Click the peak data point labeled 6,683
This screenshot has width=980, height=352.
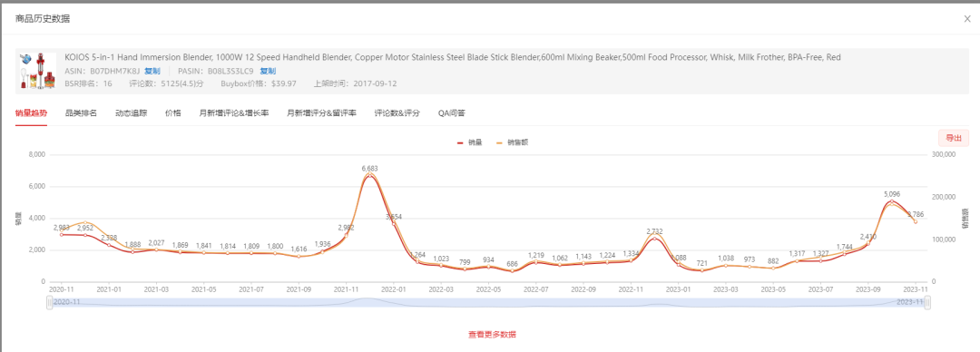[369, 176]
